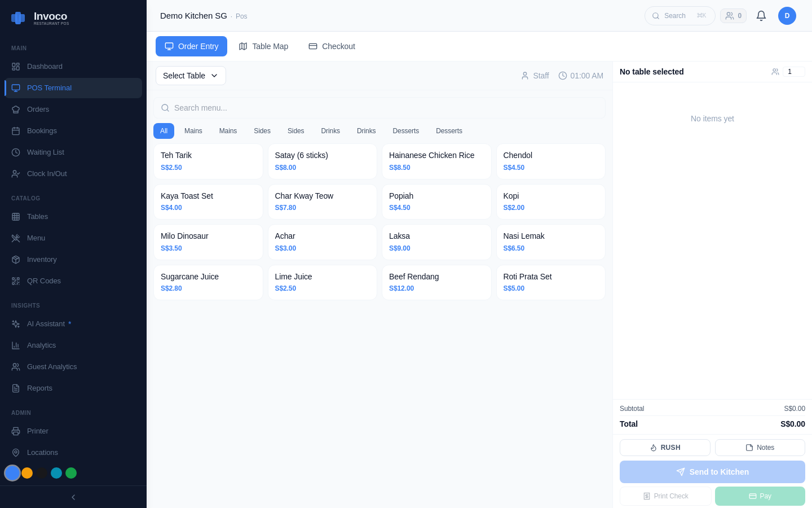The height and width of the screenshot is (508, 812).
Task: Open the Select Table dropdown
Action: [191, 75]
